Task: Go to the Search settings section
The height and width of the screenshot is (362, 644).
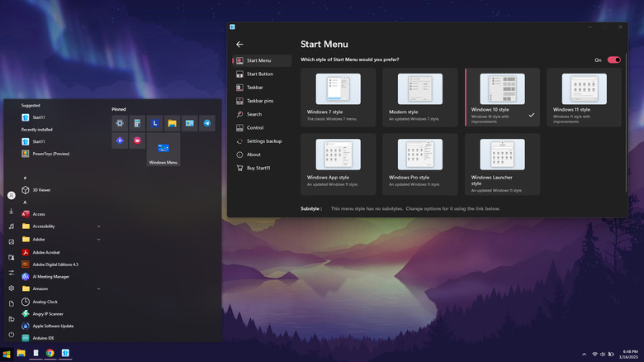Action: pyautogui.click(x=254, y=114)
